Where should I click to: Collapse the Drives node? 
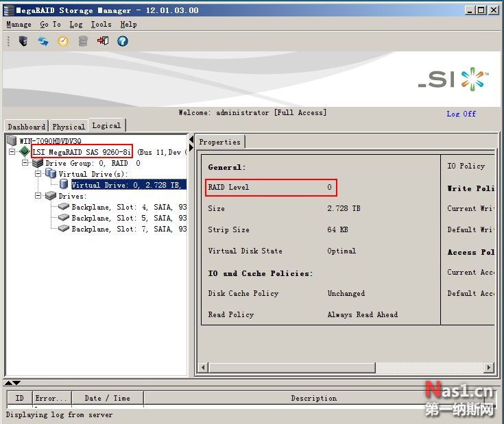click(x=38, y=195)
